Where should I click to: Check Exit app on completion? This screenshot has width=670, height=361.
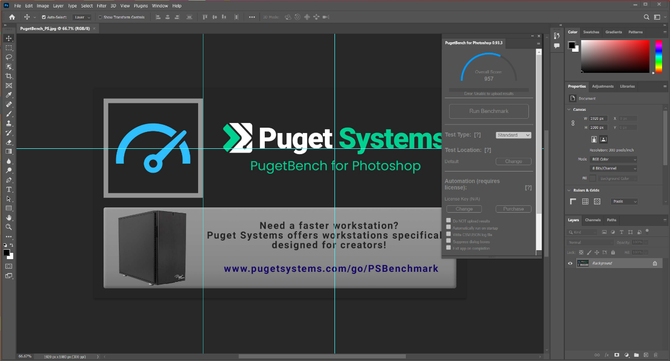coord(448,247)
